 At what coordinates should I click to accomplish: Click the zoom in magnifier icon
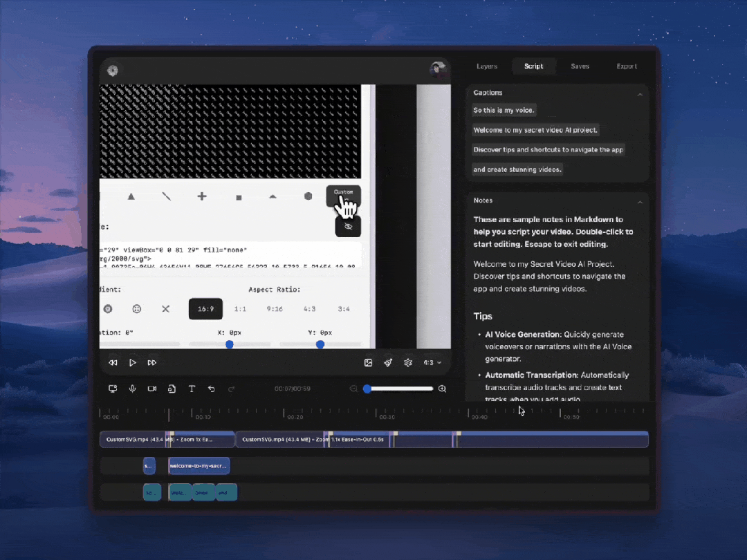443,389
